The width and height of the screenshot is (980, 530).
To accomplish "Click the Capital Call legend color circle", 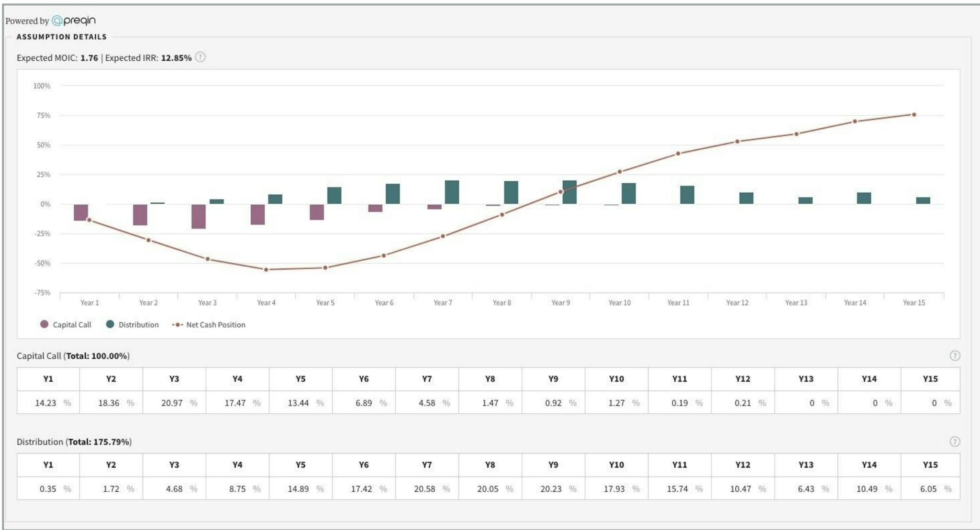I will point(44,324).
